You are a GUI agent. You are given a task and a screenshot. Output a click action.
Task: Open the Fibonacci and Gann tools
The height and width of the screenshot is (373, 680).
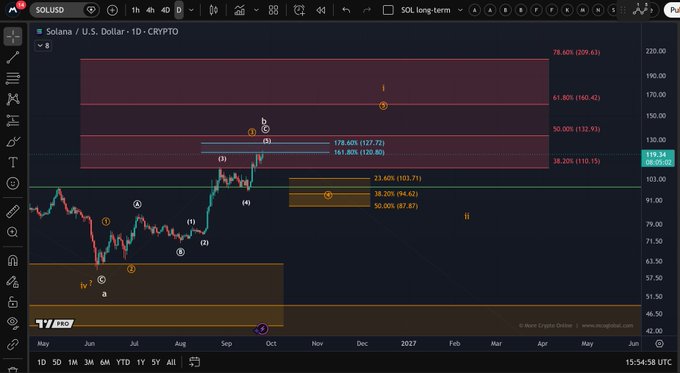(x=13, y=79)
